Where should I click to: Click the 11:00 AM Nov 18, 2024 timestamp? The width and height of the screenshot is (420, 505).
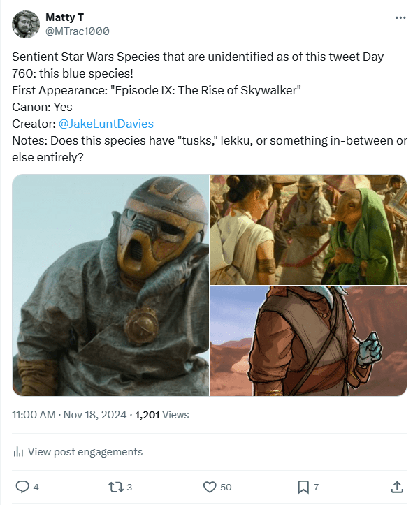pos(69,414)
